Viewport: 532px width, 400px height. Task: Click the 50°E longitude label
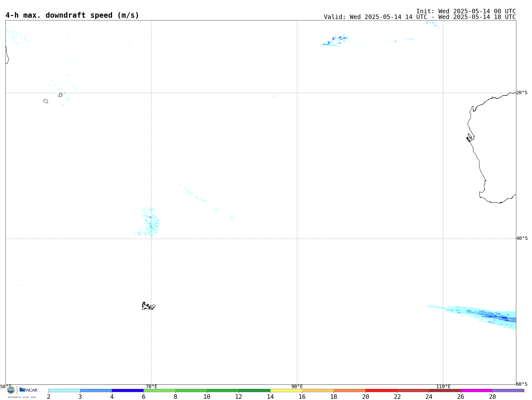click(6, 386)
